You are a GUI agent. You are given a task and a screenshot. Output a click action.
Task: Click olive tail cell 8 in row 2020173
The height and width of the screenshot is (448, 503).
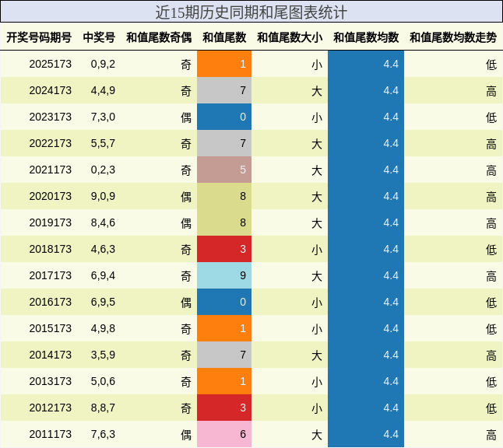pyautogui.click(x=224, y=196)
